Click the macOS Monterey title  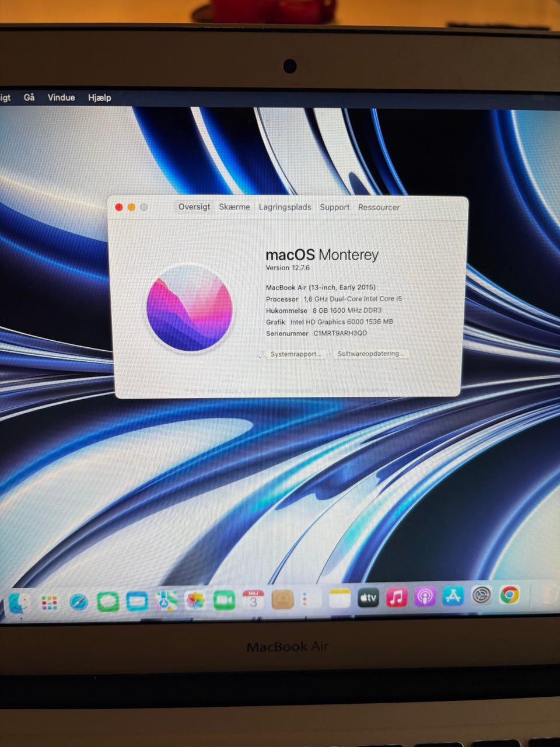click(322, 255)
